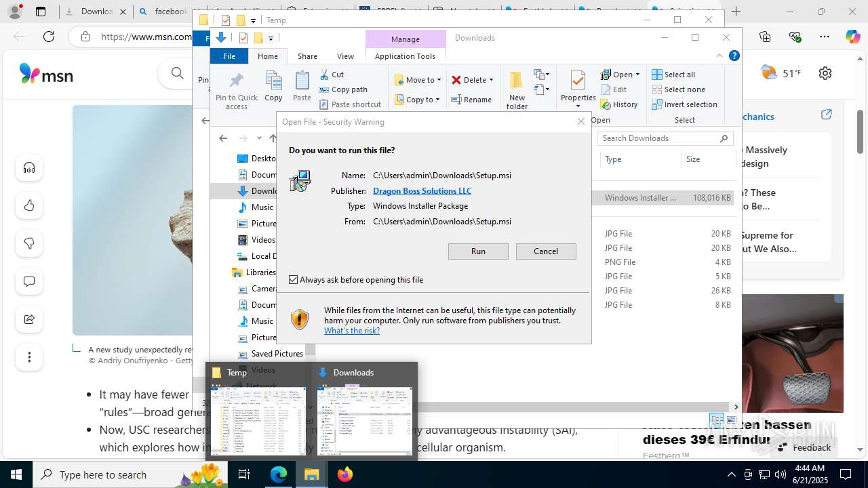The height and width of the screenshot is (488, 868).
Task: Open the Windows Start menu
Action: pos(16,474)
